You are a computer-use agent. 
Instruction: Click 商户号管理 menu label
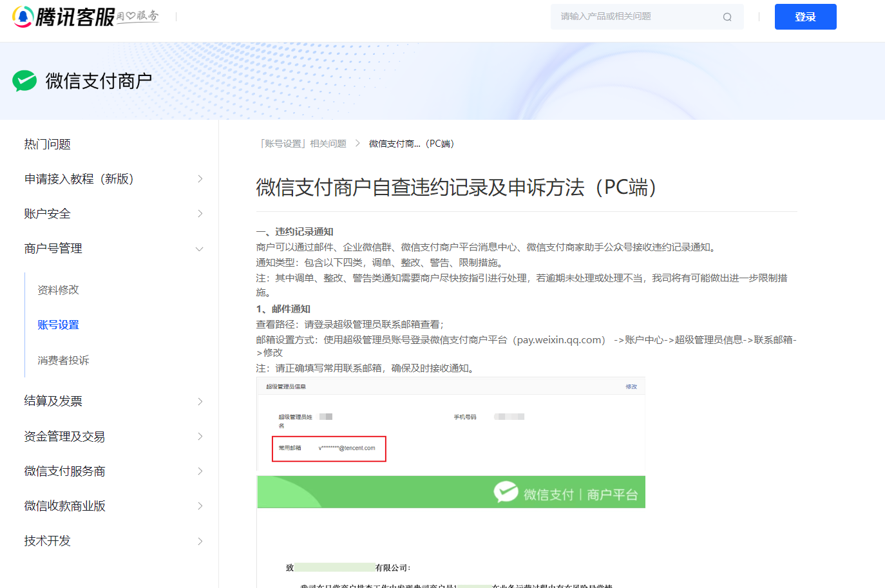(x=53, y=249)
